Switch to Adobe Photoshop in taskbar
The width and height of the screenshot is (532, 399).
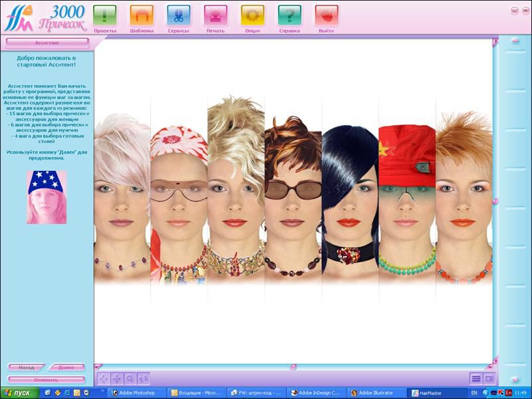point(138,393)
